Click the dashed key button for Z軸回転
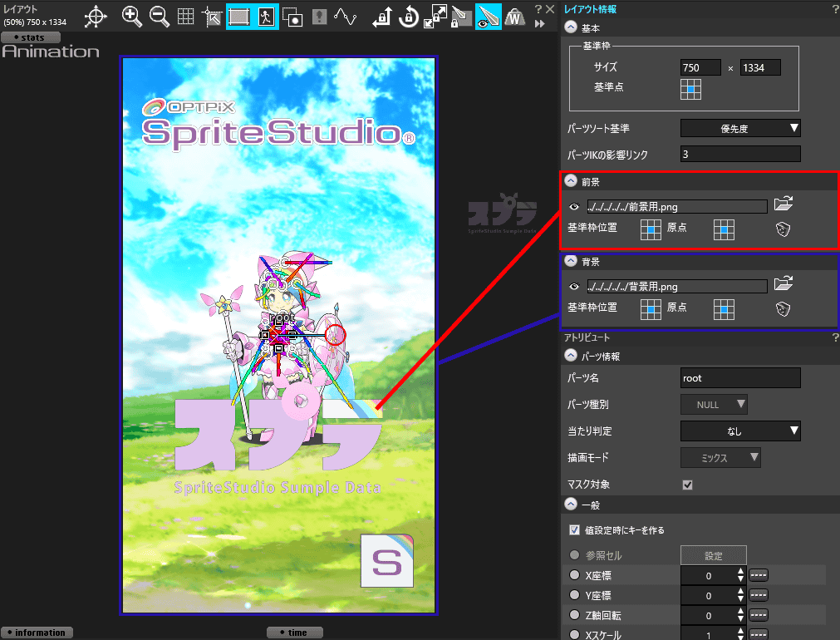840x640 pixels. (x=758, y=615)
